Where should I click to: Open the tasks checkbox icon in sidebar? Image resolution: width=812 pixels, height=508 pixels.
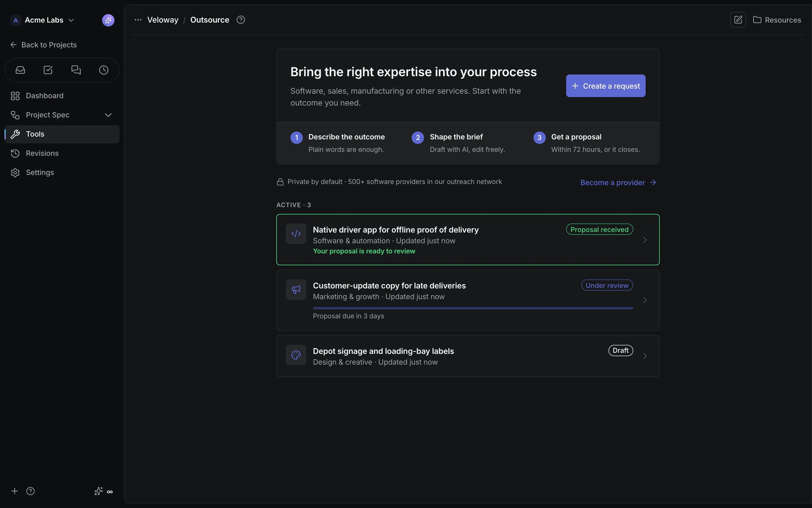[48, 70]
